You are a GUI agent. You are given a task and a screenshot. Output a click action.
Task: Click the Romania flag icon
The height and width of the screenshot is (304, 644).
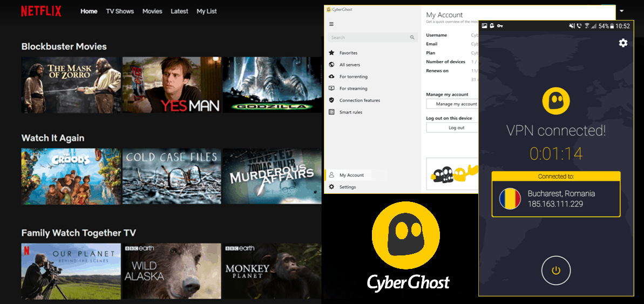(x=510, y=198)
